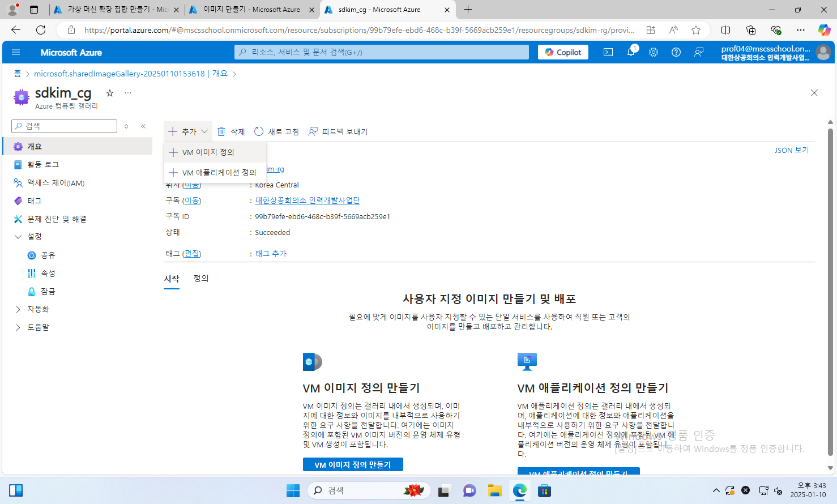This screenshot has width=837, height=504.
Task: Click 편집 next to 태그
Action: (x=192, y=254)
